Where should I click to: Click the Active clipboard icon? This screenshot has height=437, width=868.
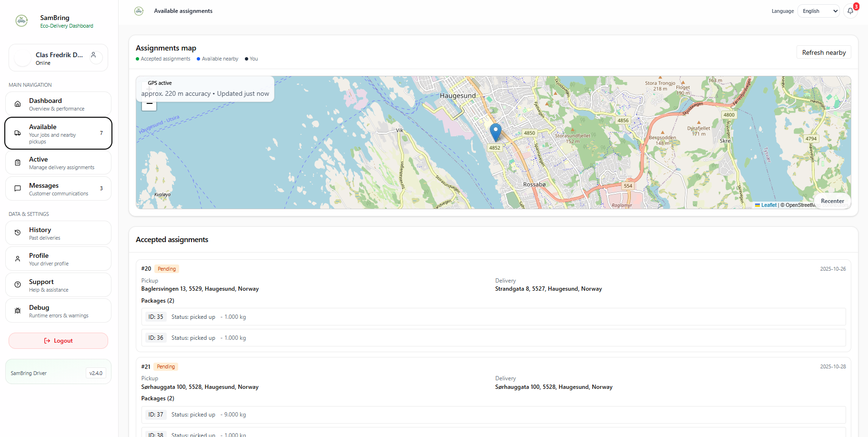[x=18, y=163]
